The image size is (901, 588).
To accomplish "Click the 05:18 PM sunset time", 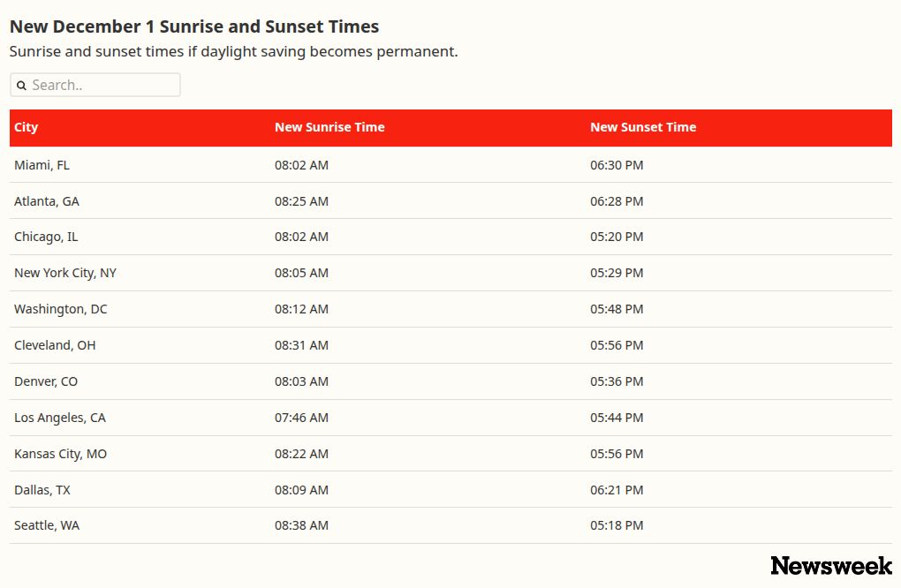I will (x=617, y=525).
